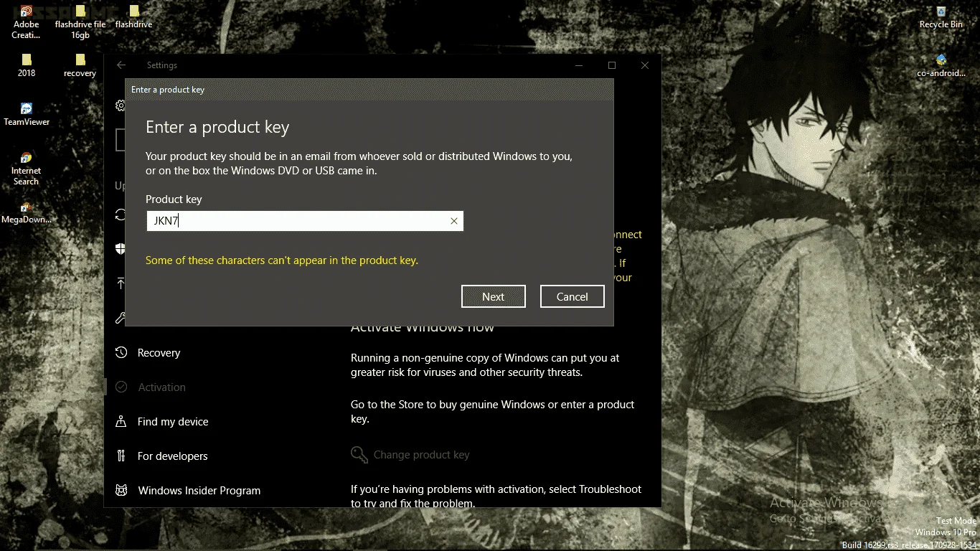Maximize the Settings window
Screen dimensions: 980x551
coord(612,65)
